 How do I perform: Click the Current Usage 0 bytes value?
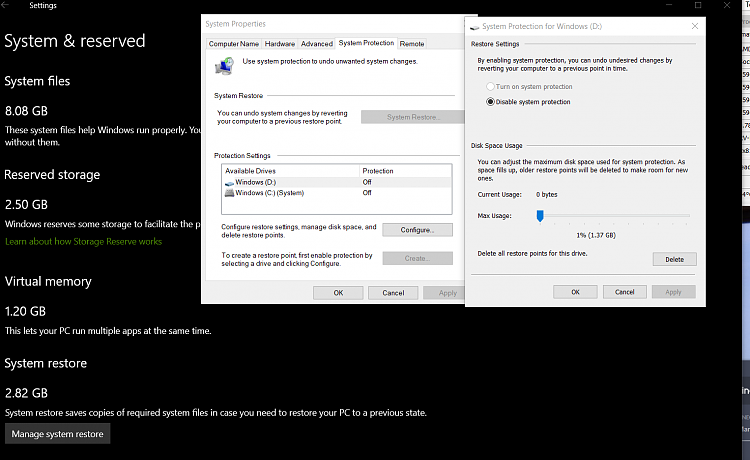(x=546, y=195)
